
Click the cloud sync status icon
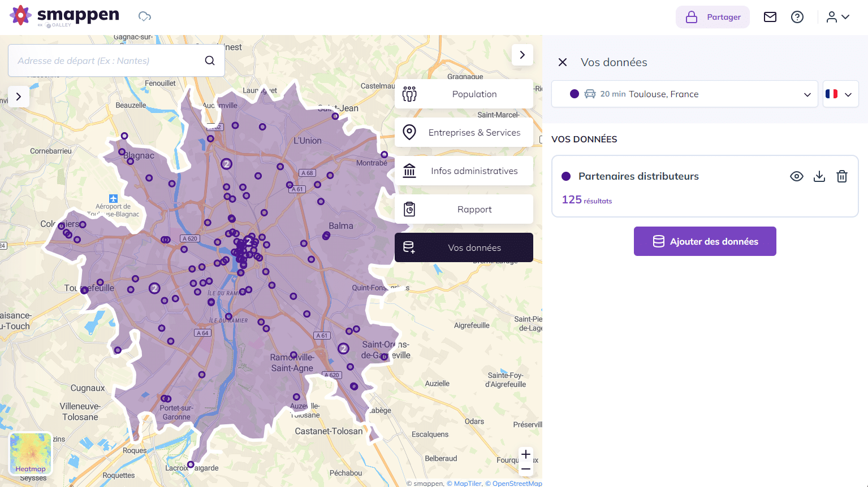tap(145, 16)
